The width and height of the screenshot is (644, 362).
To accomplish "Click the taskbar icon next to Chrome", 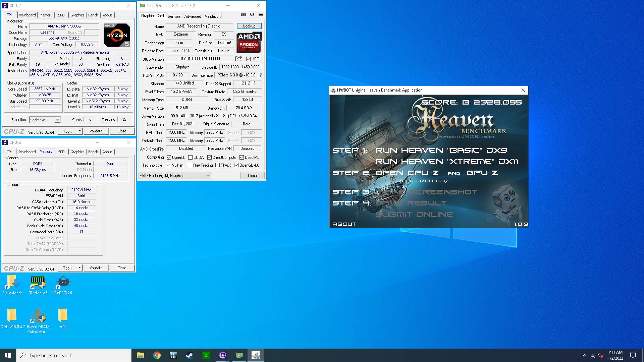I will tap(173, 355).
